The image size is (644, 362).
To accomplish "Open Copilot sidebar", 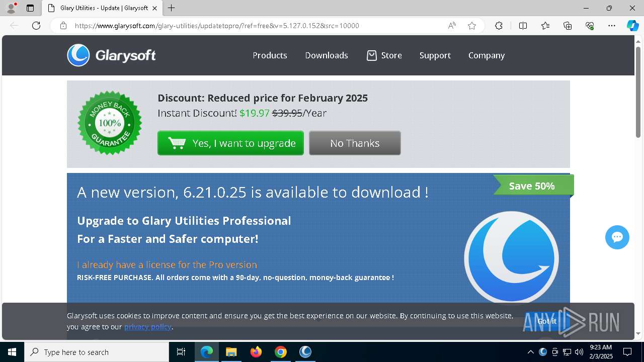I will point(632,26).
